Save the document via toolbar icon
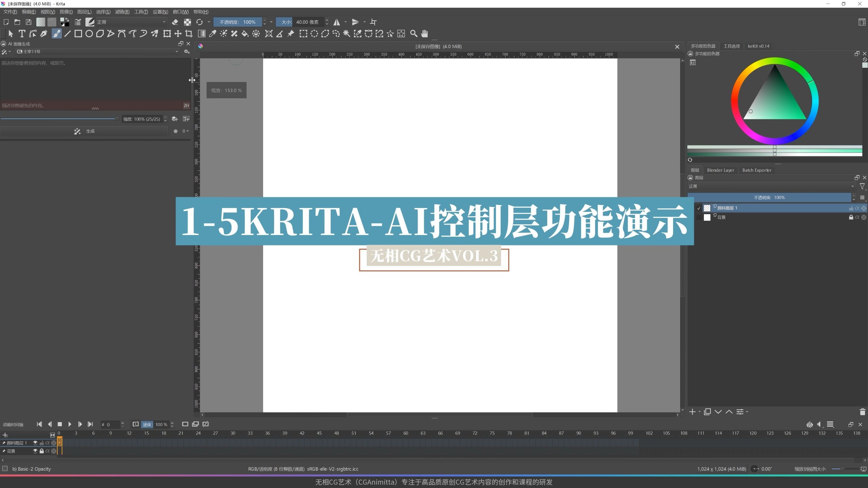This screenshot has height=488, width=868. pos(29,22)
